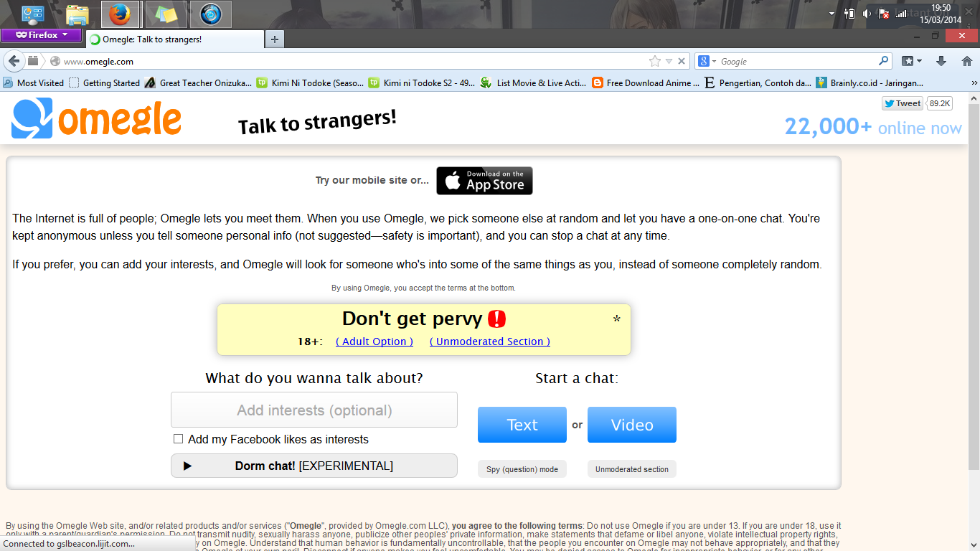Click the 22,000+ online now counter
The image size is (980, 551).
coord(873,127)
